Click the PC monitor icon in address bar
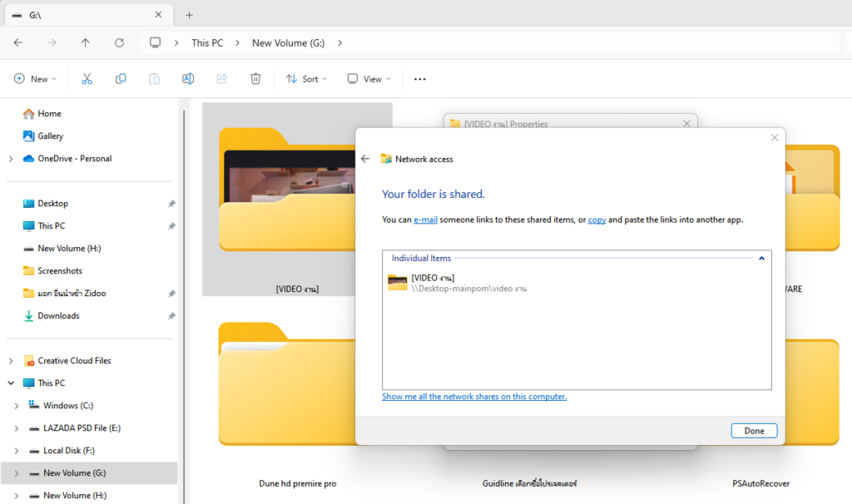The image size is (852, 504). pos(156,43)
